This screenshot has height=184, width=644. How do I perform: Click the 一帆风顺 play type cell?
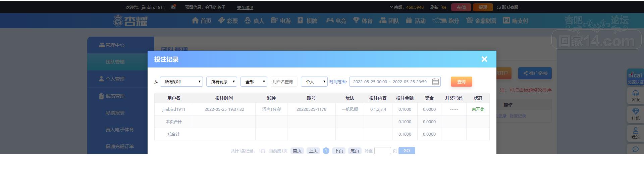350,109
